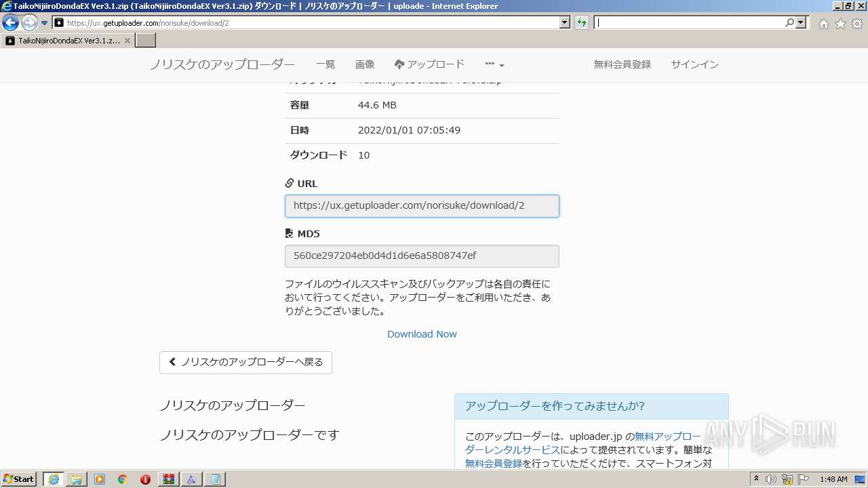Image resolution: width=868 pixels, height=488 pixels.
Task: Launch Opera from the taskbar
Action: click(145, 479)
